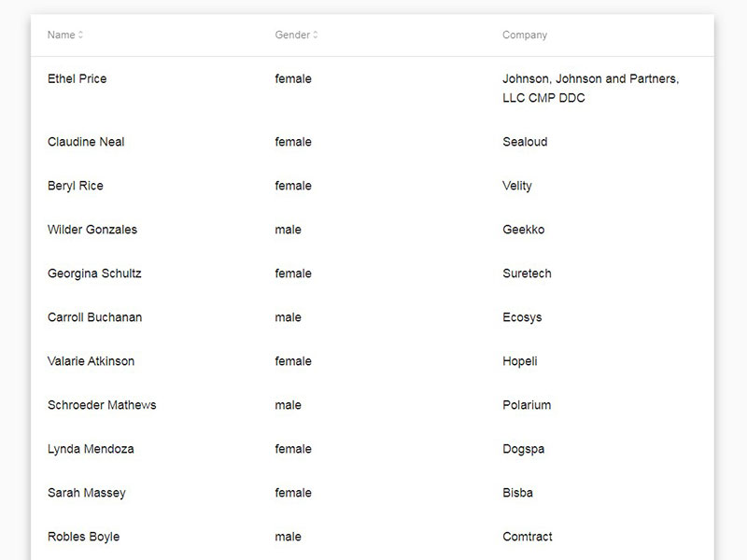Select the Name column header
747x560 pixels.
click(62, 35)
